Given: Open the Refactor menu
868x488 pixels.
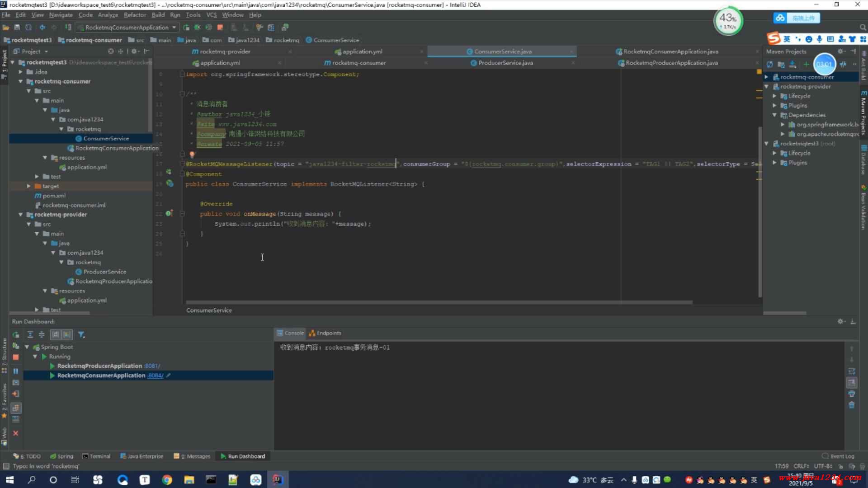Looking at the screenshot, I should click(x=135, y=15).
